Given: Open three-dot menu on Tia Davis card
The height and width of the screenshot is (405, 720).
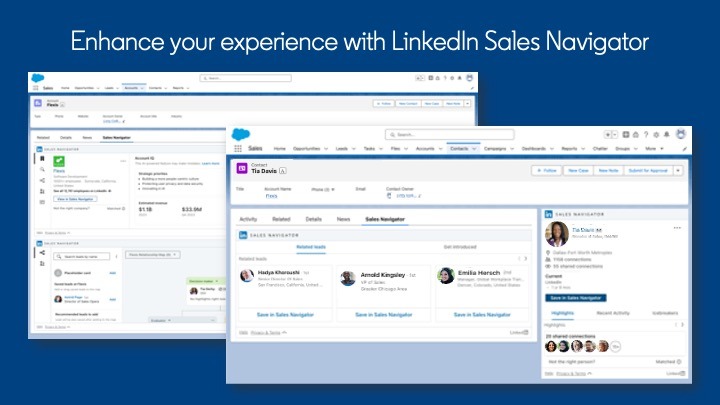Looking at the screenshot, I should coord(677,228).
